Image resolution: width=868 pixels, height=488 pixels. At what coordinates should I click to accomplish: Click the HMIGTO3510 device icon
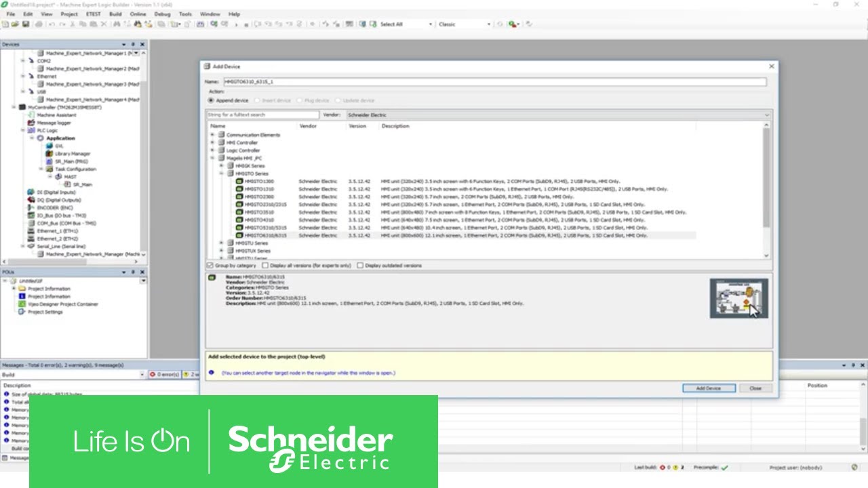[239, 212]
